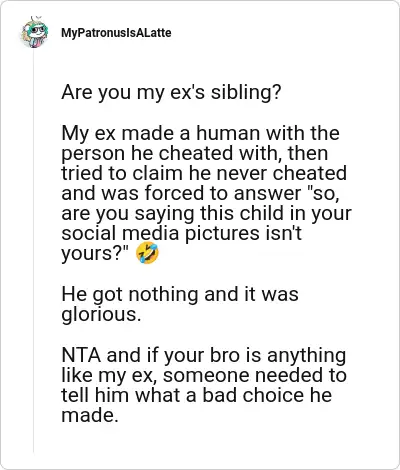400x470 pixels.
Task: Open MyPatronusIsALatte's avatar icon
Action: pos(34,32)
